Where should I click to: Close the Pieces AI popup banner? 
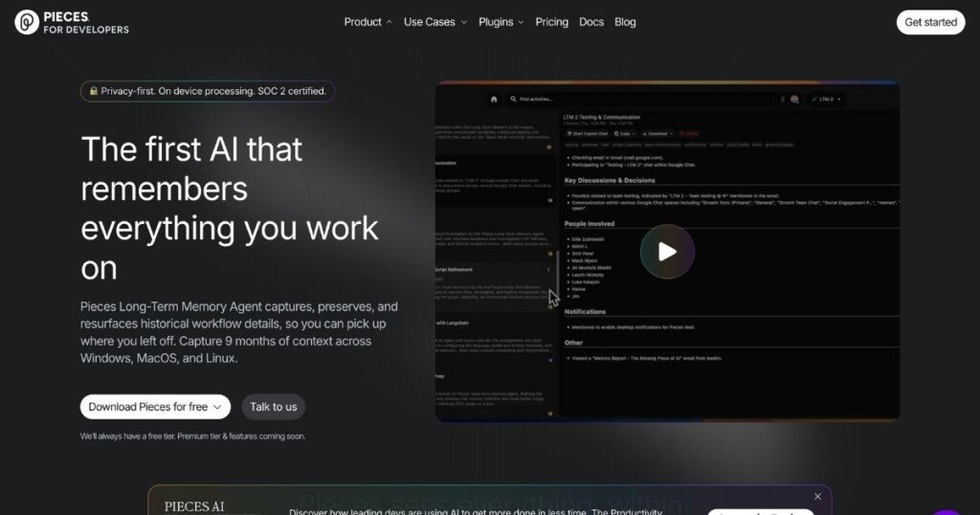tap(817, 497)
